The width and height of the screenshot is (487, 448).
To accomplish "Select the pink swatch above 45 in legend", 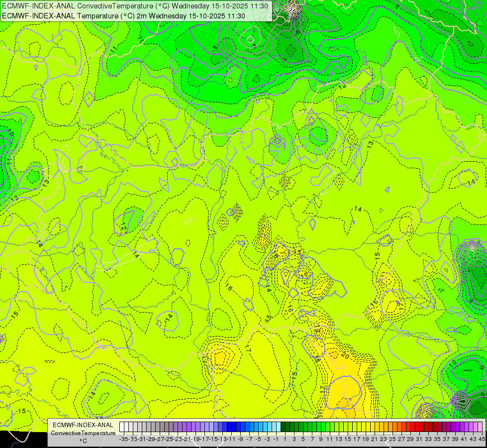I will (480, 427).
